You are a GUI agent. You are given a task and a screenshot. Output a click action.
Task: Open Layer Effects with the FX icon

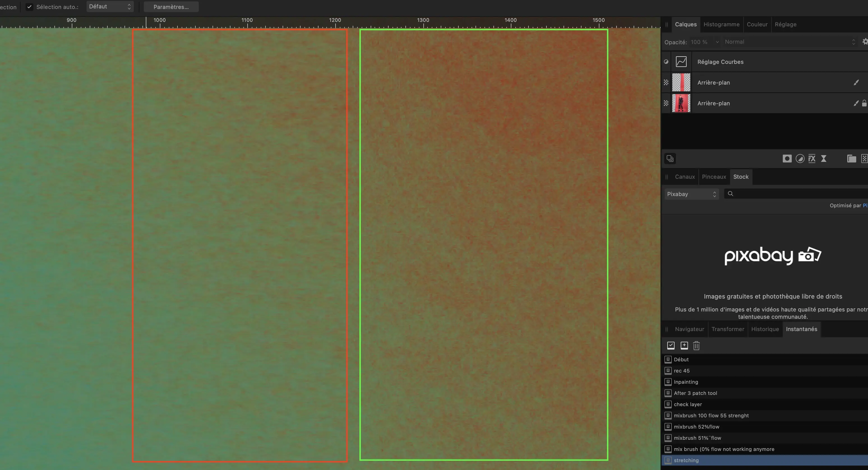click(x=812, y=159)
